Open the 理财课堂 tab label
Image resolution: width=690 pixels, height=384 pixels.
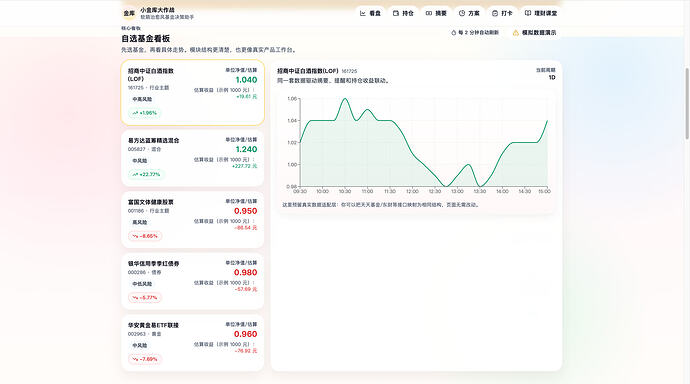(x=546, y=13)
